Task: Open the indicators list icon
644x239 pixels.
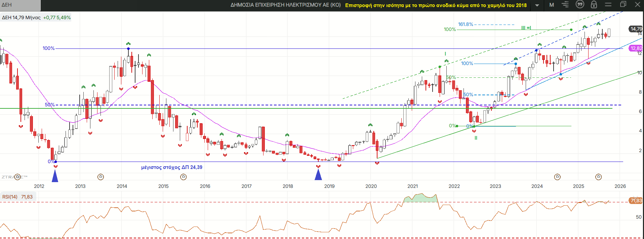Action: [x=565, y=5]
